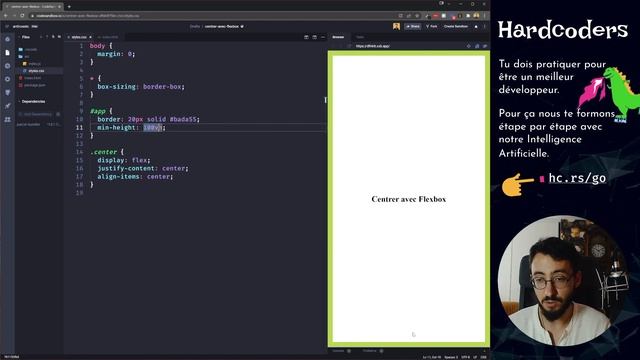Place cursor on 'justify-content: center;' line
Screen dimensions: 640x360
[142, 168]
